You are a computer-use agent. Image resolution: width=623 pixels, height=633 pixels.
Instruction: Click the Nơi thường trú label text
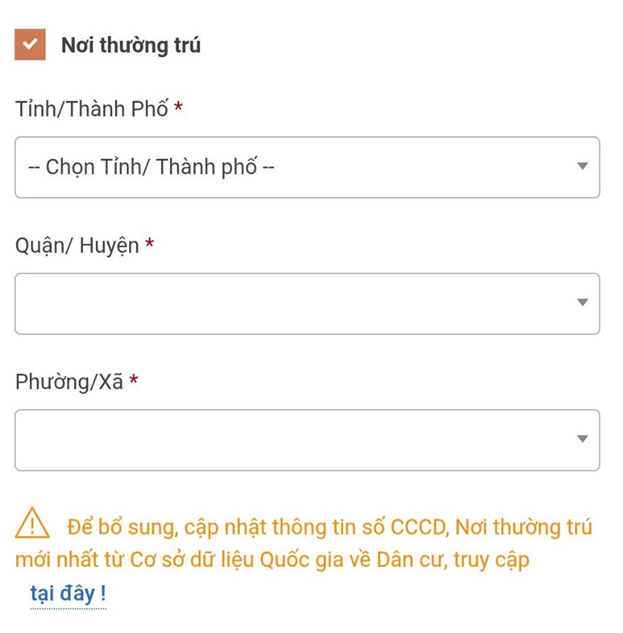pos(131,46)
